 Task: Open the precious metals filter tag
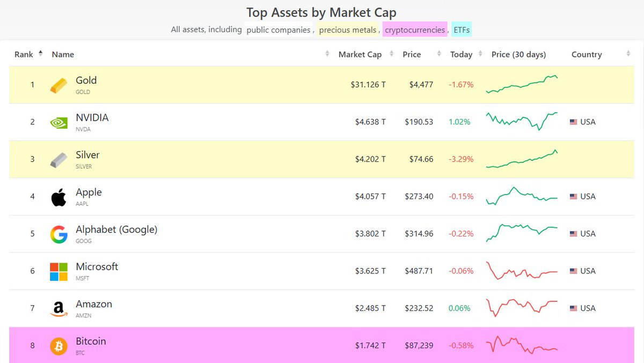point(348,30)
